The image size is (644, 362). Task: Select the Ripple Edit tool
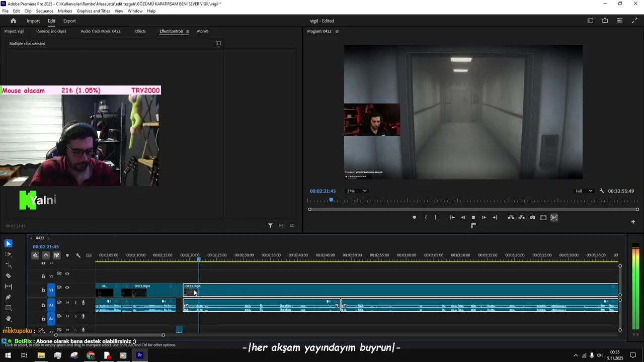click(x=9, y=265)
